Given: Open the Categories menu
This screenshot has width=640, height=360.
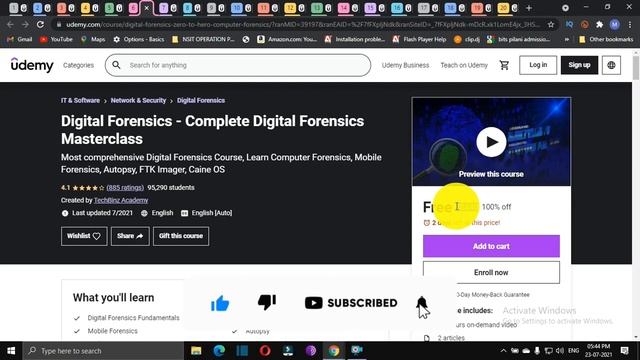Looking at the screenshot, I should pos(78,65).
